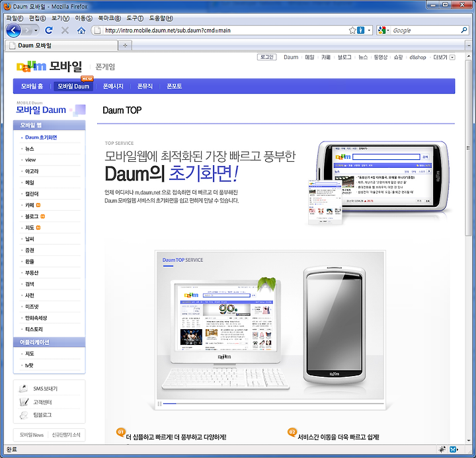This screenshot has height=458, width=476.
Task: Open 블로그 in the sidebar
Action: click(x=32, y=216)
